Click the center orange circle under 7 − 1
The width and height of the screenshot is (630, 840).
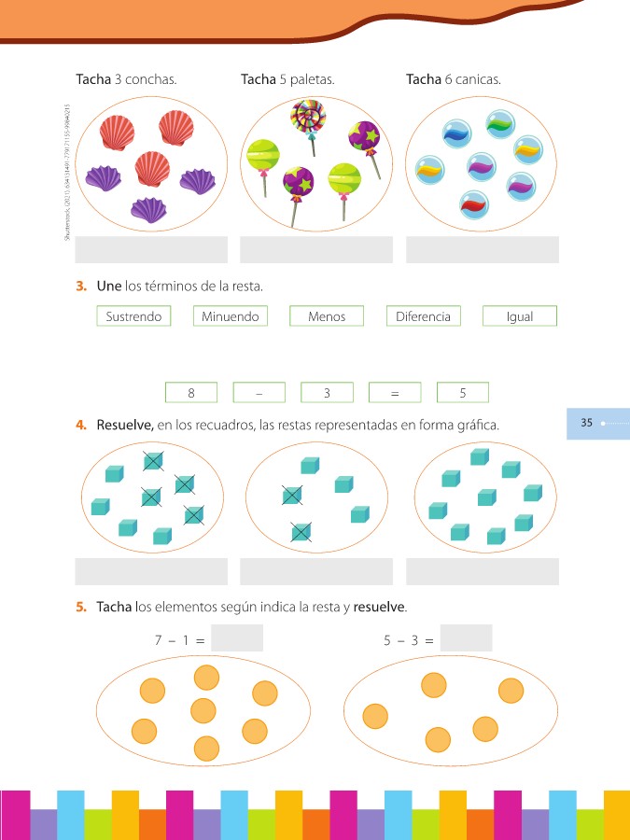point(203,711)
